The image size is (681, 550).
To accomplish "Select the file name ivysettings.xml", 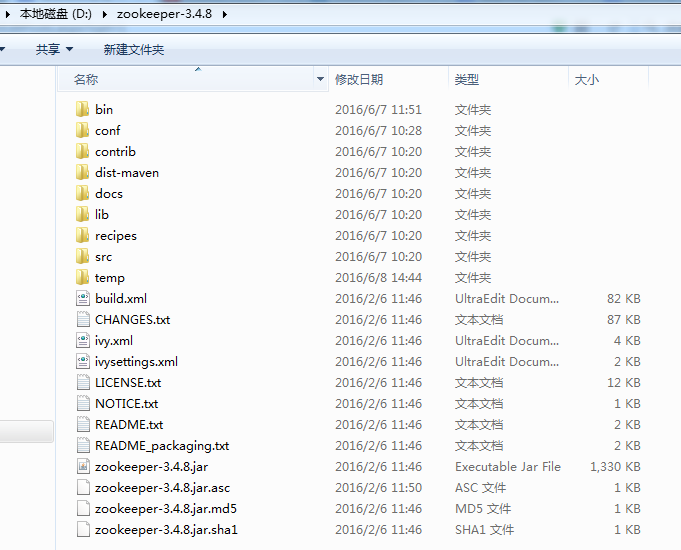I will (136, 361).
